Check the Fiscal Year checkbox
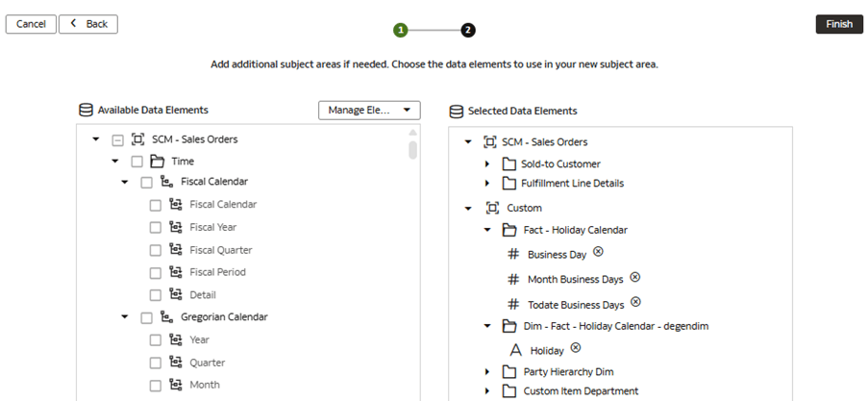Image resolution: width=868 pixels, height=401 pixels. pyautogui.click(x=155, y=227)
